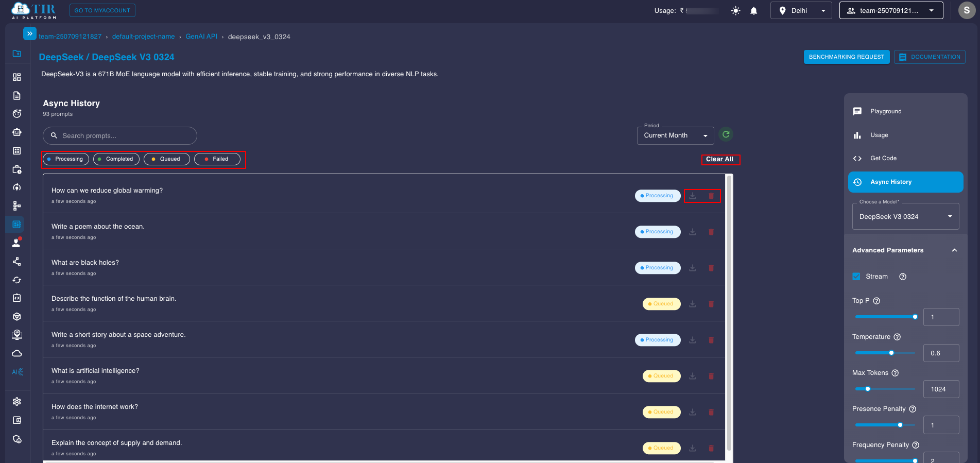Image resolution: width=980 pixels, height=463 pixels.
Task: Toggle the Stream checkbox
Action: [x=856, y=277]
